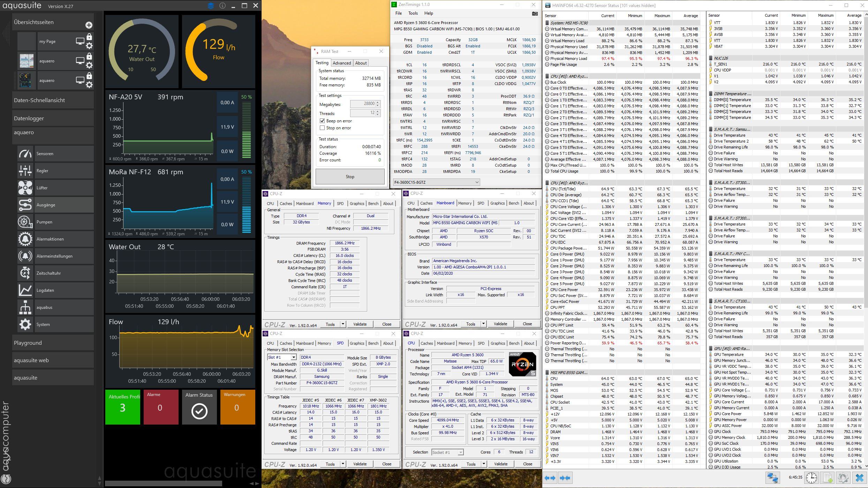This screenshot has width=868, height=488.
Task: Click the settings gear on my Page row
Action: [89, 46]
